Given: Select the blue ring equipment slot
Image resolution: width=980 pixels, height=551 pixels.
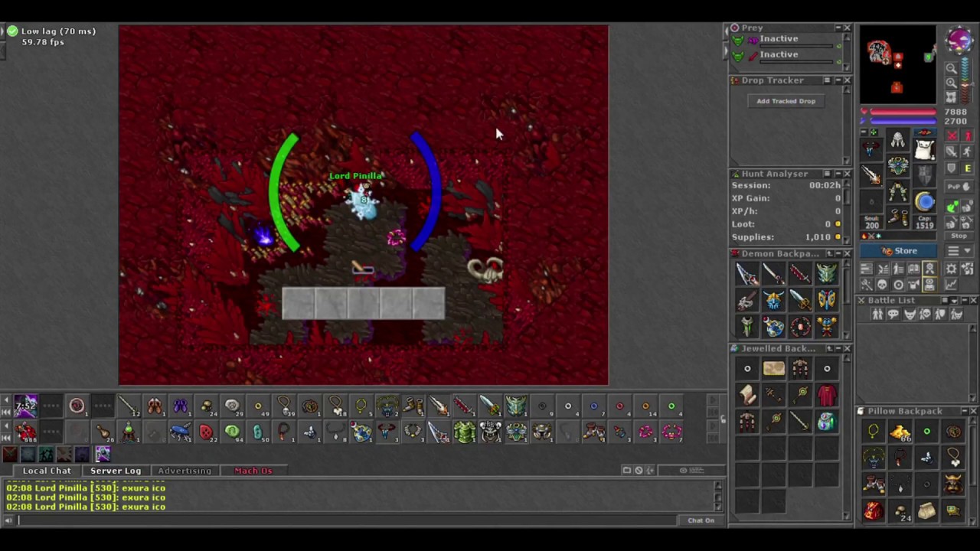Looking at the screenshot, I should pos(924,201).
